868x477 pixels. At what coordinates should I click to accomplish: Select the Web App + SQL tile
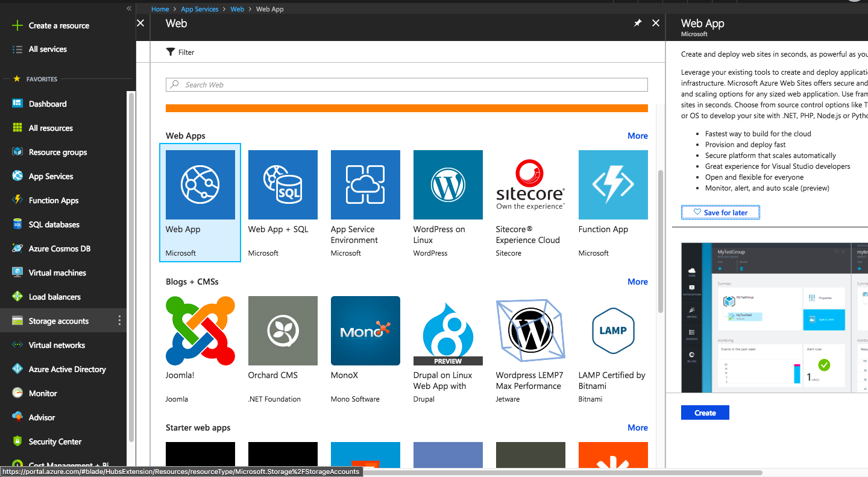pos(283,203)
